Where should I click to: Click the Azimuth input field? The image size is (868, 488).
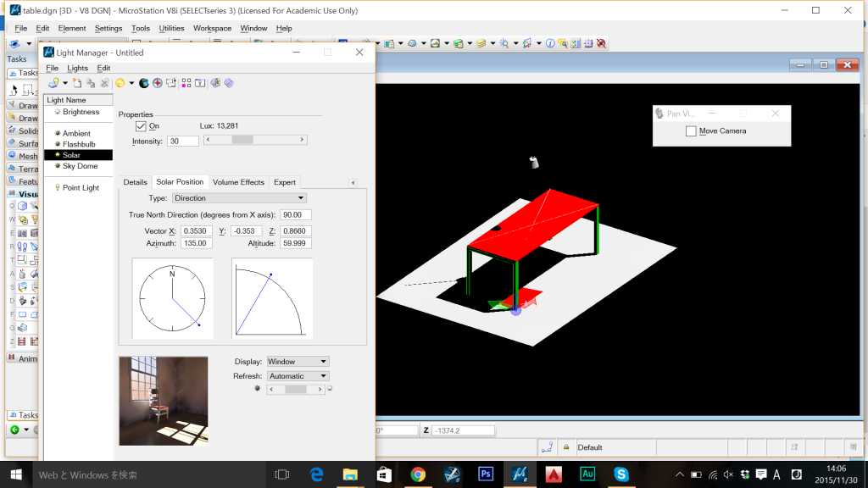[x=197, y=243]
